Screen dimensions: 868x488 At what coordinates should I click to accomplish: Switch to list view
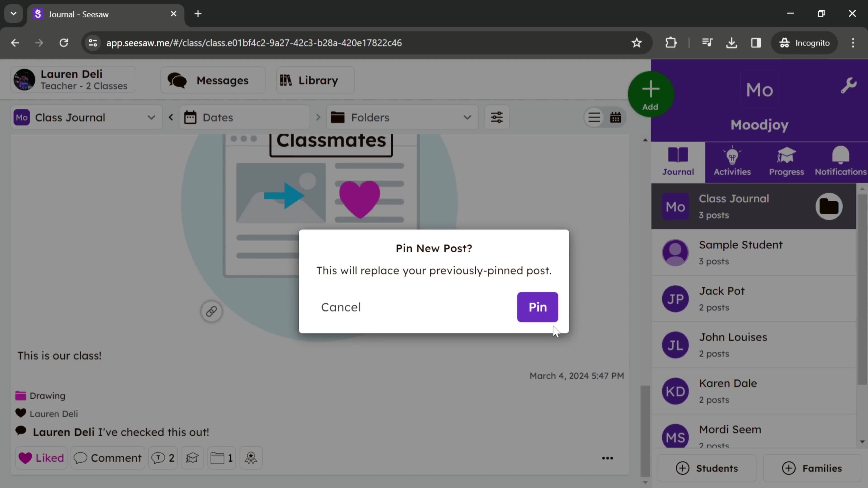click(x=594, y=117)
